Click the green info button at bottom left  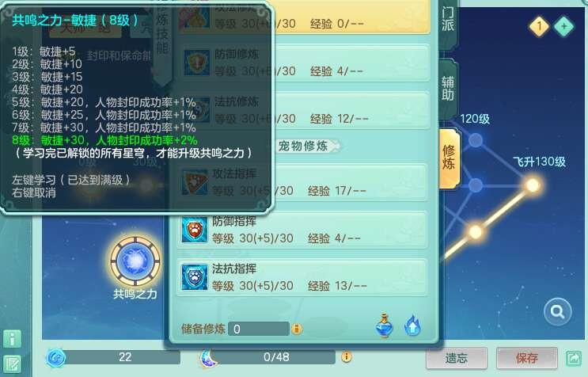13,339
